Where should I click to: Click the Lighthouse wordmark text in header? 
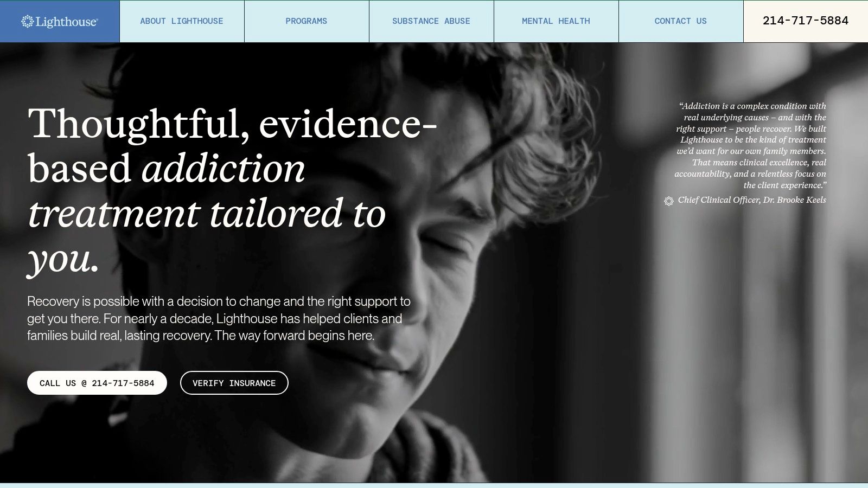point(67,22)
